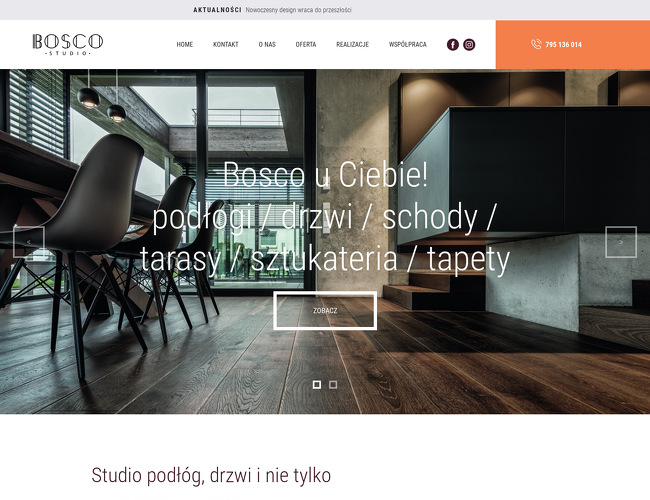Open the Home menu item
The height and width of the screenshot is (500, 650).
click(x=184, y=44)
